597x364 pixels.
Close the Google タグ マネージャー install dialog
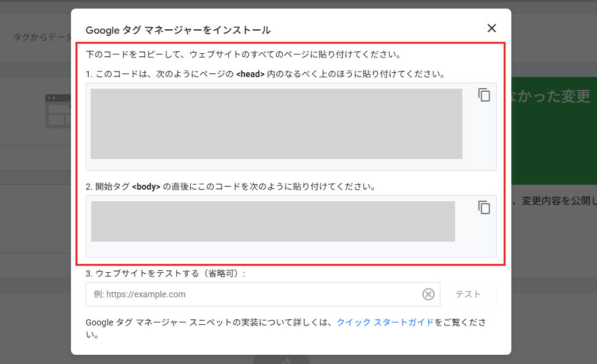(491, 28)
